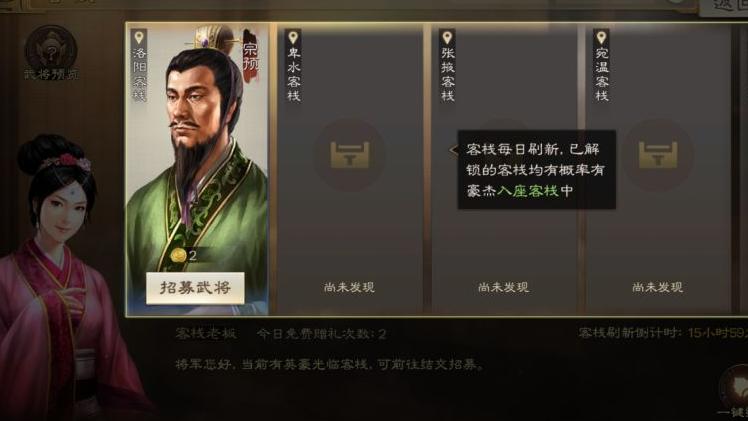
Task: Click the 宛温客栈 location pin
Action: tap(601, 37)
